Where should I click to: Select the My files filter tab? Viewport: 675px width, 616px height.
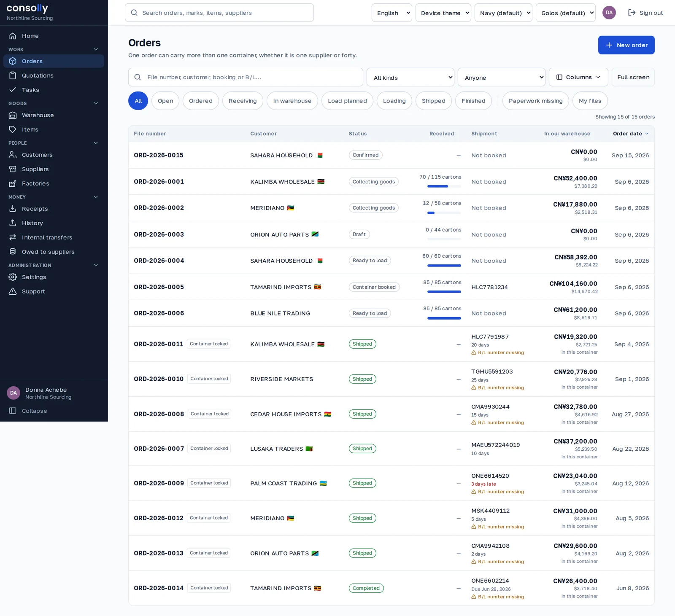pyautogui.click(x=590, y=101)
